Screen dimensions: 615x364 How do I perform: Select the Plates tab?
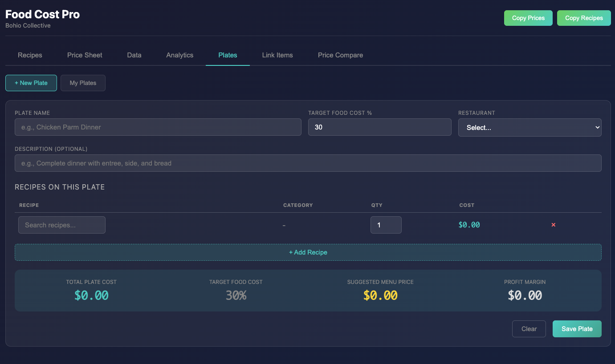pyautogui.click(x=228, y=55)
